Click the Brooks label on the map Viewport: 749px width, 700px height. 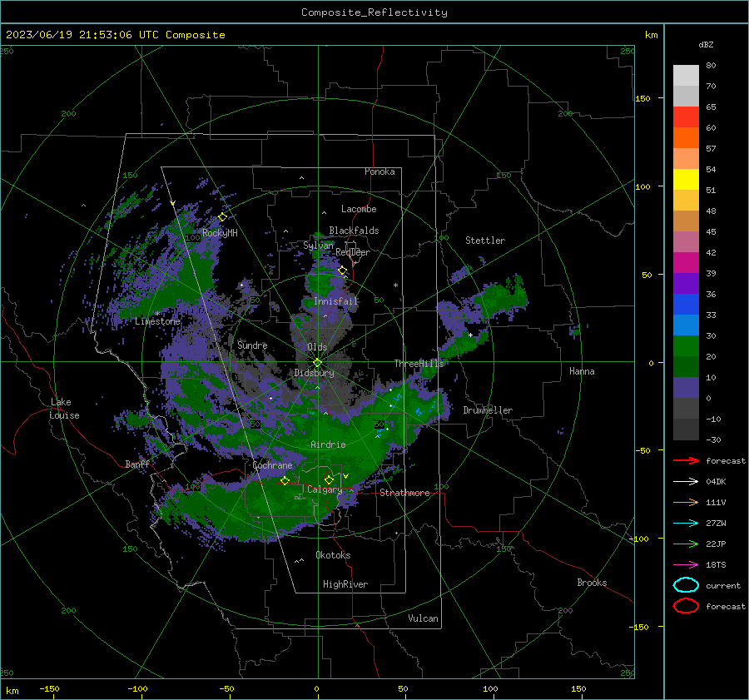click(592, 583)
